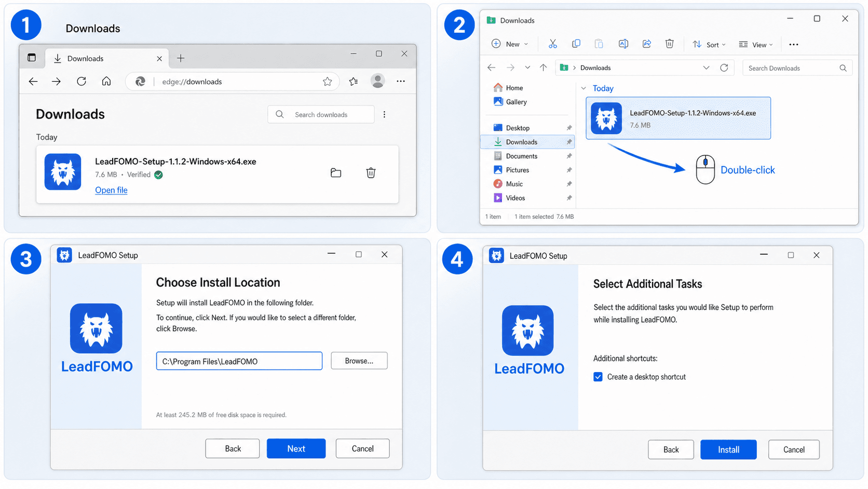Open the Sort dropdown in Explorer

click(709, 45)
